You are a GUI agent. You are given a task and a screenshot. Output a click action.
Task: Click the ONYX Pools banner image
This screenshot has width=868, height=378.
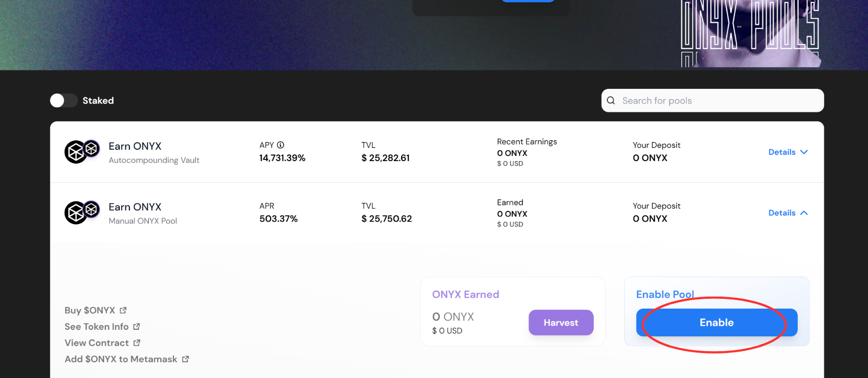pyautogui.click(x=749, y=33)
